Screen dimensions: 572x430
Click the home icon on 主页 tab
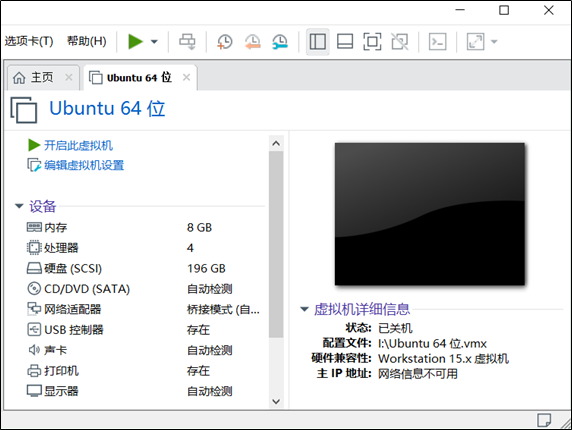pyautogui.click(x=19, y=78)
